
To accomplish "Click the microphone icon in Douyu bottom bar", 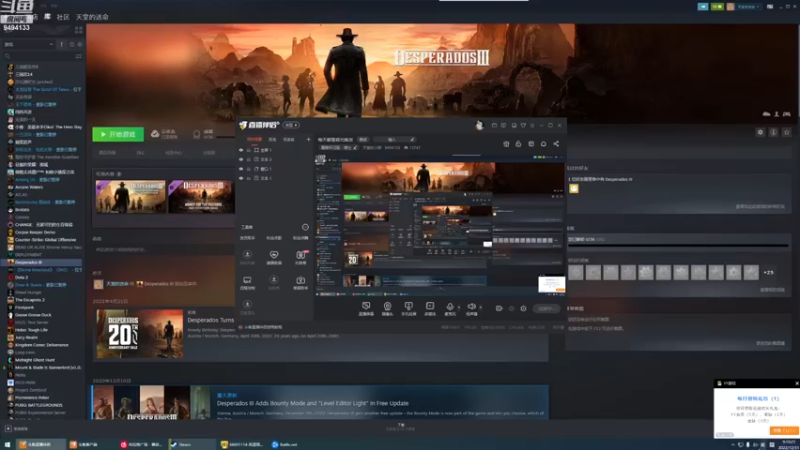I will (450, 308).
